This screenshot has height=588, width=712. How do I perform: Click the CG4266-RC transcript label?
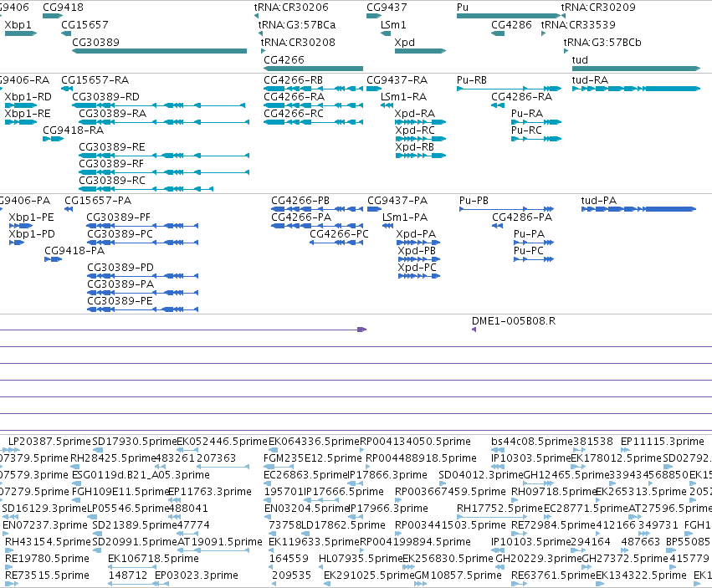coord(294,114)
